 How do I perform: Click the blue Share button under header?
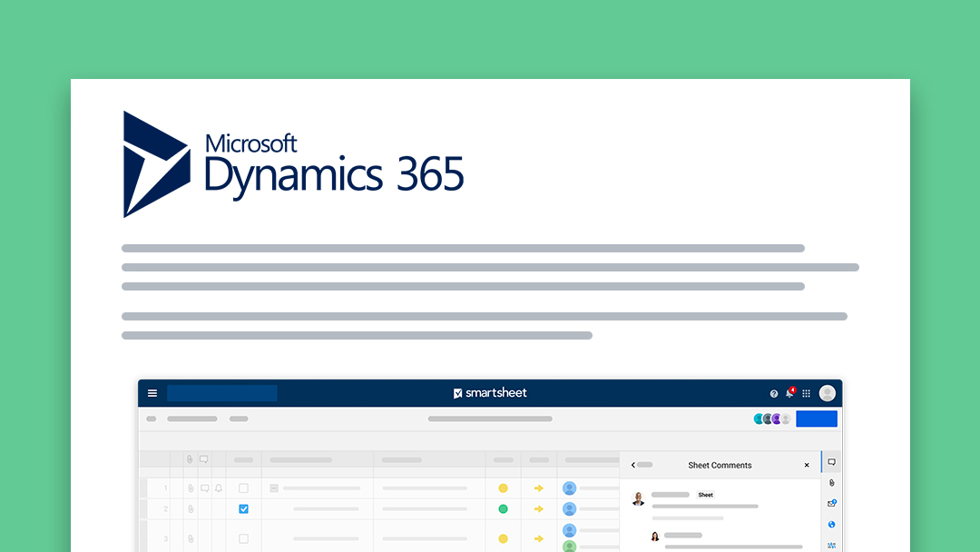[817, 419]
